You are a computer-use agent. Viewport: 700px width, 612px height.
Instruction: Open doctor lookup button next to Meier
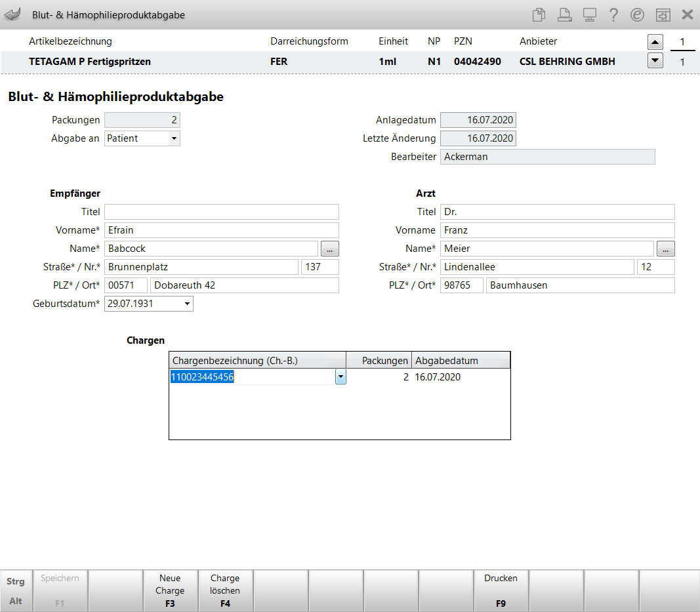pyautogui.click(x=666, y=249)
